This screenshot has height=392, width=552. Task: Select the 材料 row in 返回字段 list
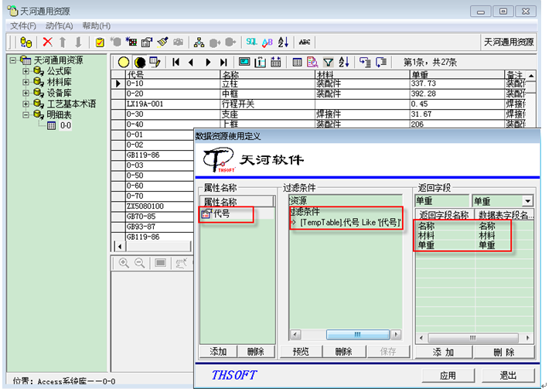coord(474,236)
